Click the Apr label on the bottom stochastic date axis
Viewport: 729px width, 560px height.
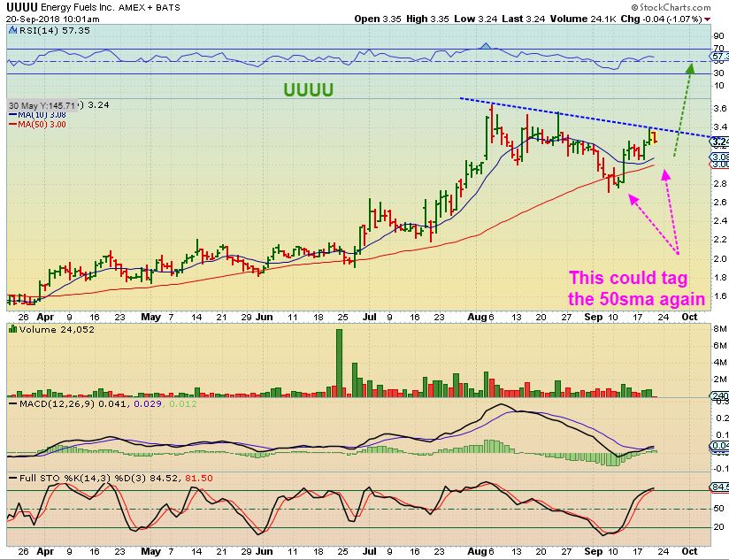46,551
